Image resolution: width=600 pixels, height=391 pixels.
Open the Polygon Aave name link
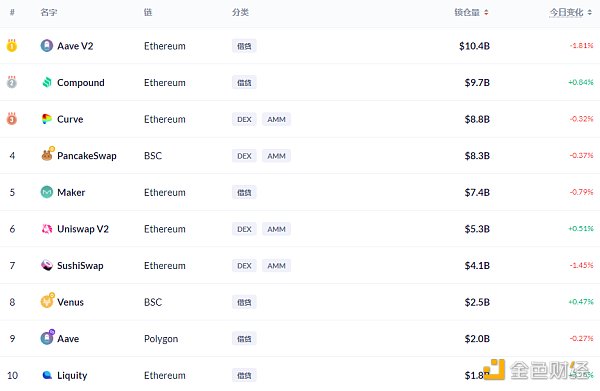(68, 339)
